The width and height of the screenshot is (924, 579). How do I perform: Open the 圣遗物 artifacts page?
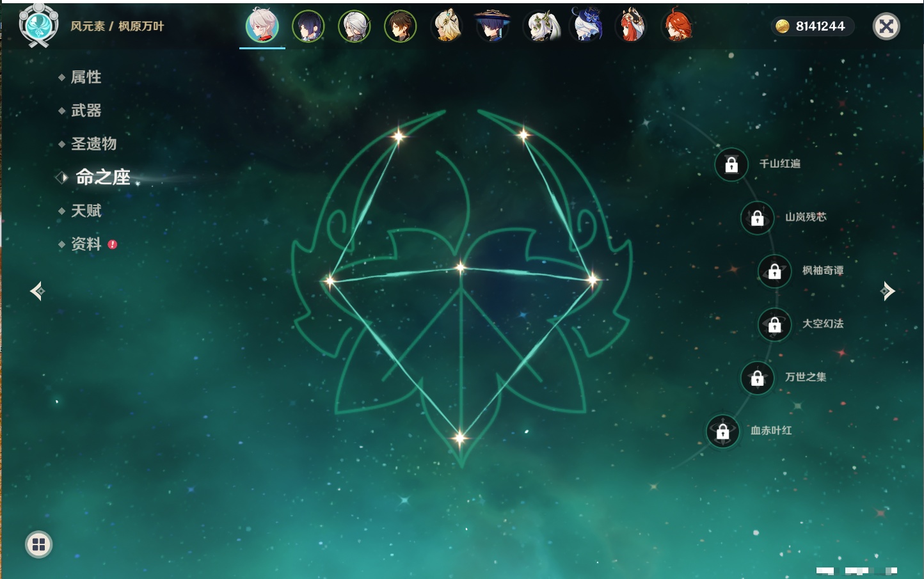pyautogui.click(x=94, y=144)
